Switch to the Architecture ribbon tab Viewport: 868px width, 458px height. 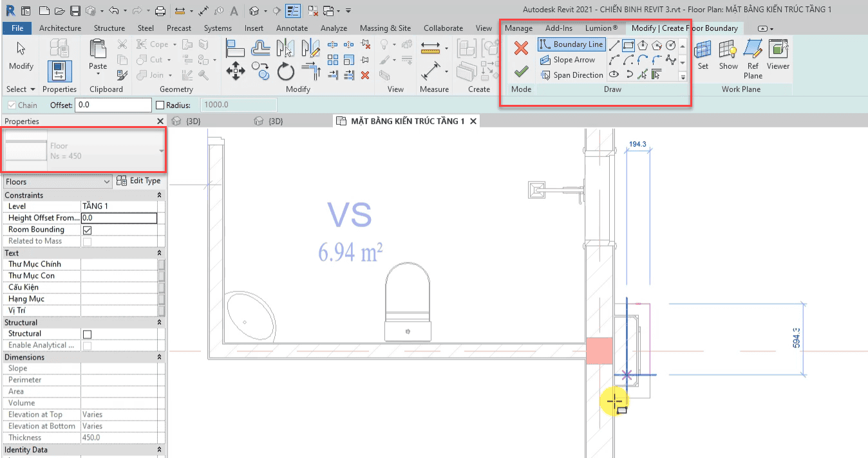[x=61, y=28]
